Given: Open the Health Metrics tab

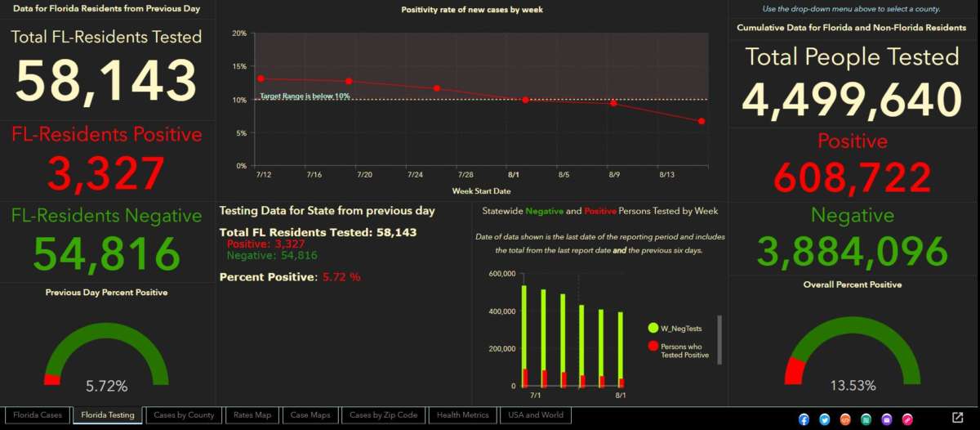Looking at the screenshot, I should (x=462, y=415).
